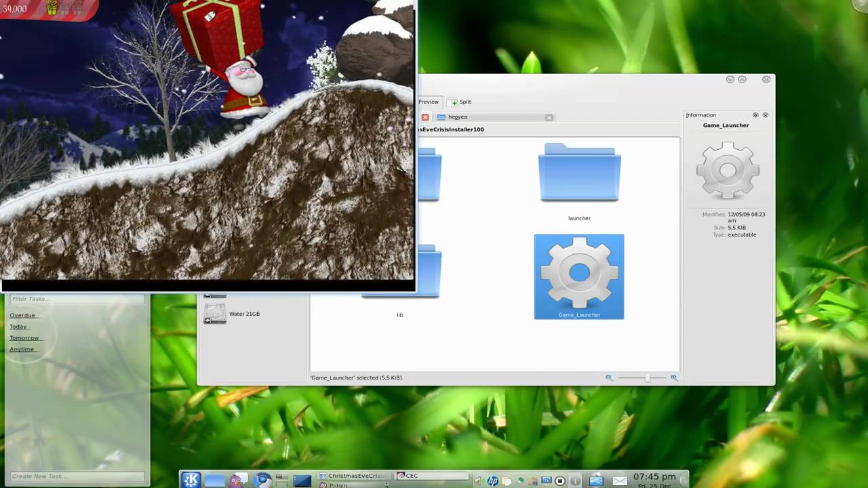Click the Create New Task field
This screenshot has height=488, width=868.
(x=77, y=476)
